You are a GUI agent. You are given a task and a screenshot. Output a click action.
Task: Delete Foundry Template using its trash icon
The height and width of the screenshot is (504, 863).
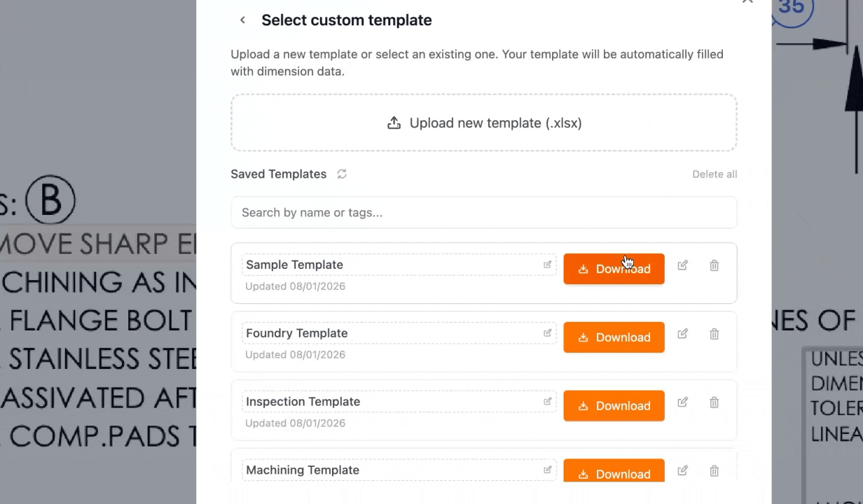(x=714, y=334)
